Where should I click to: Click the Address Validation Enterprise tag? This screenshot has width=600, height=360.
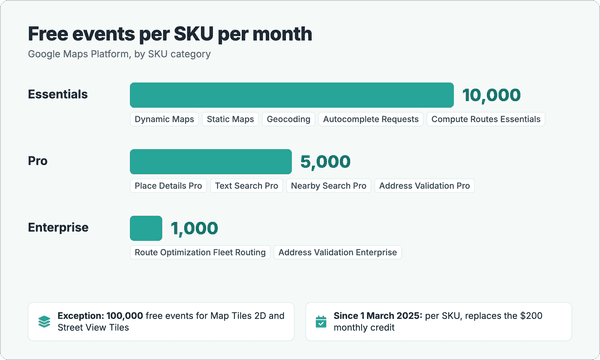(338, 252)
